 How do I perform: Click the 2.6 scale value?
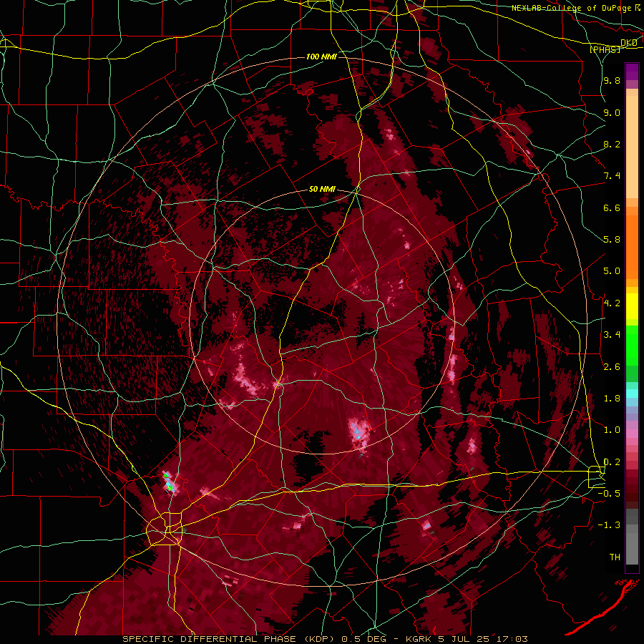coord(612,367)
